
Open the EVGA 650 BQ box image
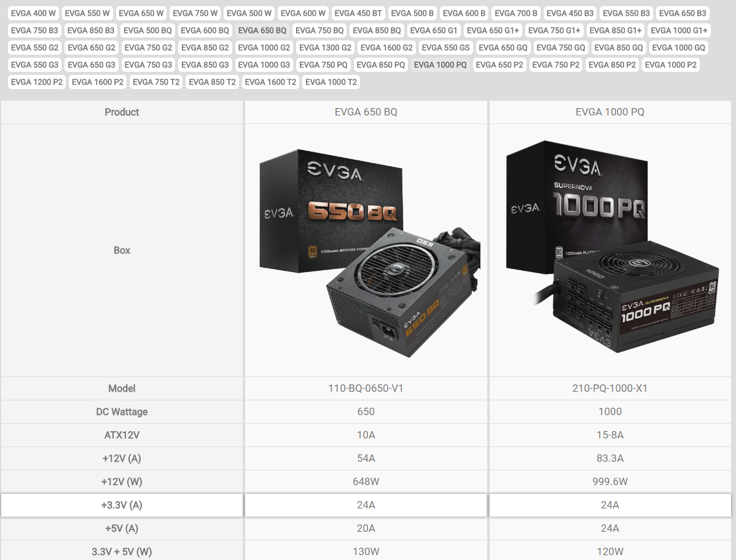pyautogui.click(x=366, y=250)
